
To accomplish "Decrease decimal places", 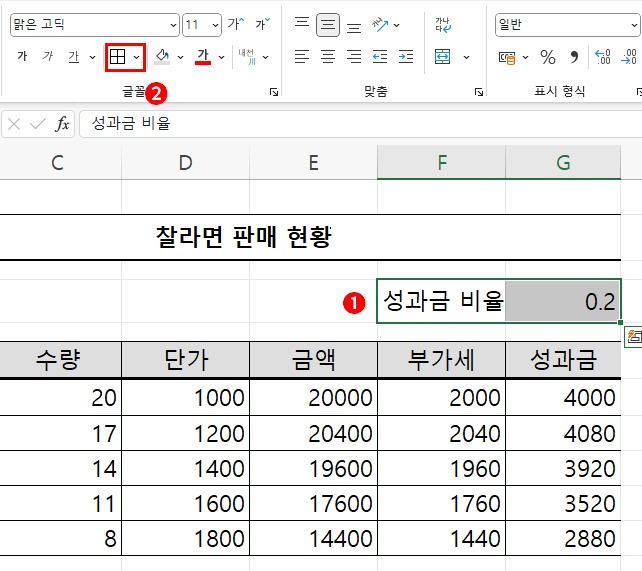I will pyautogui.click(x=629, y=57).
